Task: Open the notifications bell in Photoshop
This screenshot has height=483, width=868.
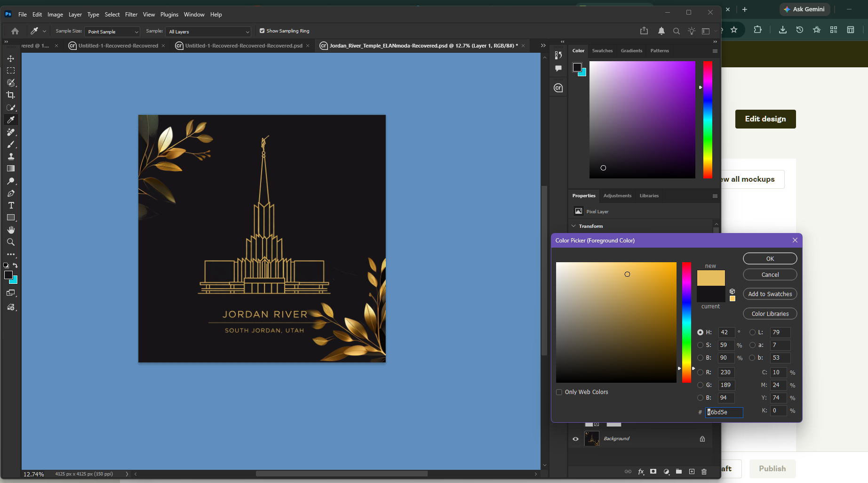Action: click(661, 31)
